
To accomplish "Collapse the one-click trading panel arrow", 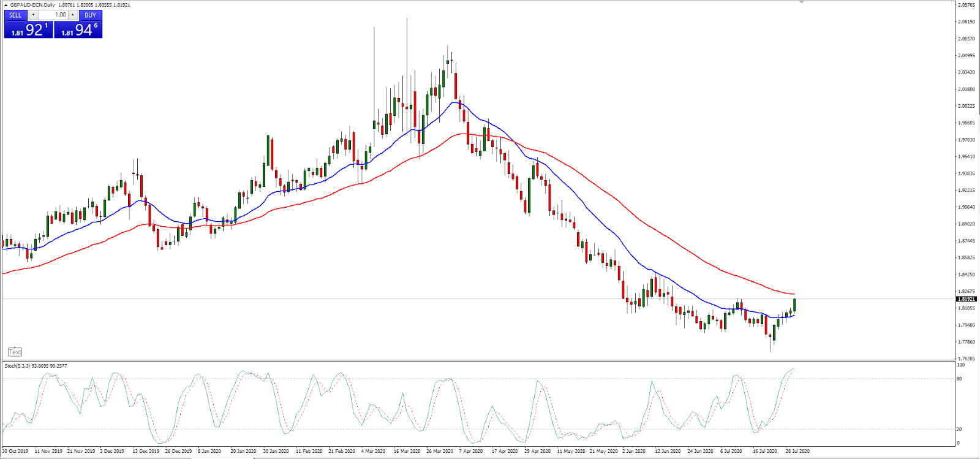I will point(6,5).
